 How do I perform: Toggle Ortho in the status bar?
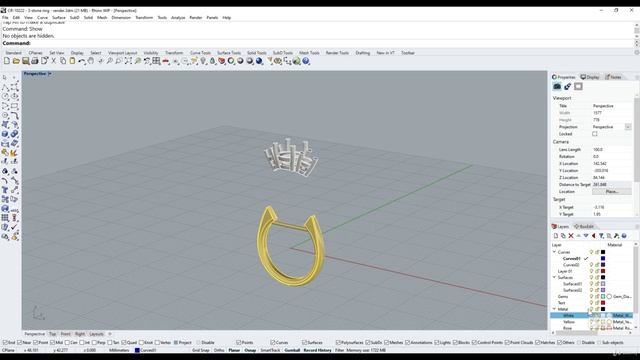point(219,350)
